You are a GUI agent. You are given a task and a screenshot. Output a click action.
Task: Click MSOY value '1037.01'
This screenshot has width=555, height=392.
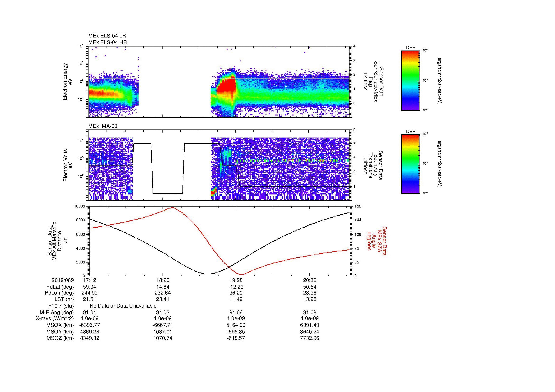coord(163,332)
